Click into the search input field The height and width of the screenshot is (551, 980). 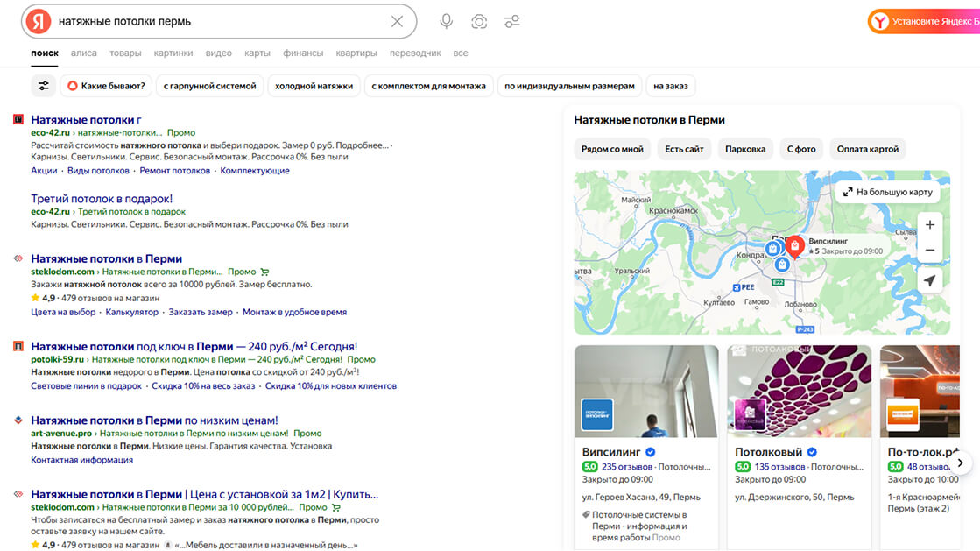(x=219, y=21)
